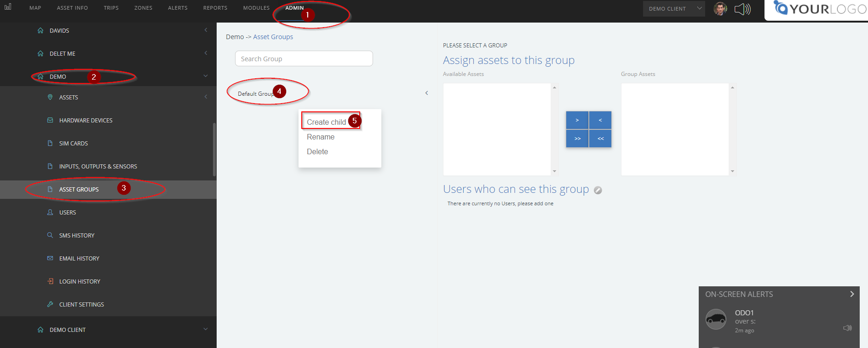Collapse the On-Screen Alerts panel arrow
Image resolution: width=868 pixels, height=348 pixels.
pos(852,294)
